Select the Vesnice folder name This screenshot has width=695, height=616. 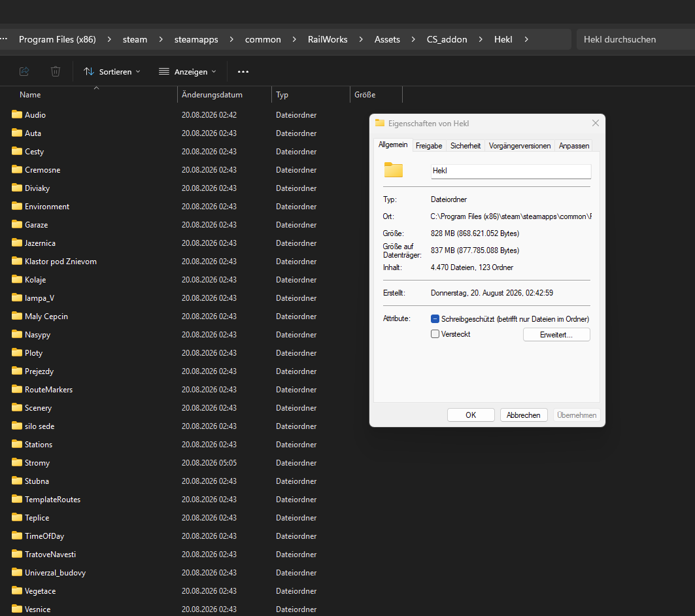[38, 609]
